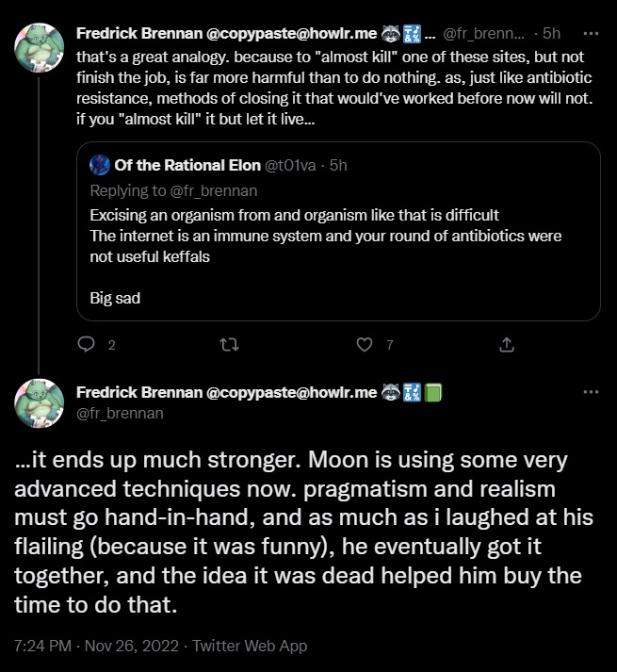Open the three-dot menu on the first tweet

pyautogui.click(x=591, y=35)
